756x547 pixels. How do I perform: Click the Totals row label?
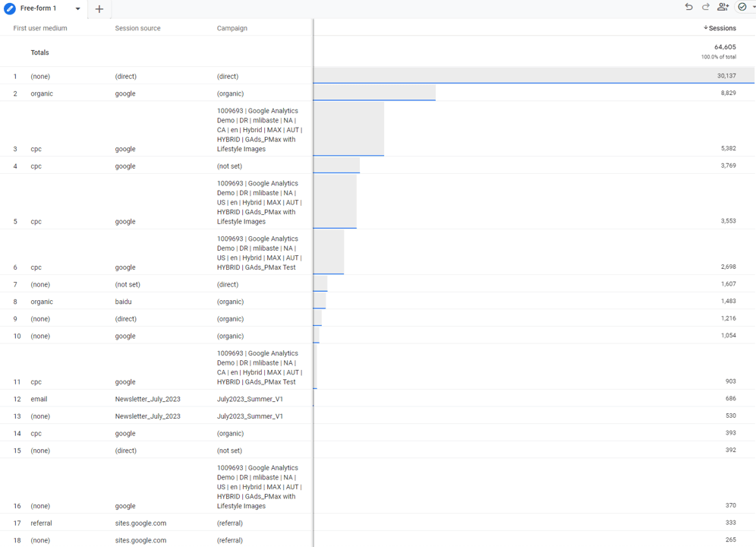39,52
